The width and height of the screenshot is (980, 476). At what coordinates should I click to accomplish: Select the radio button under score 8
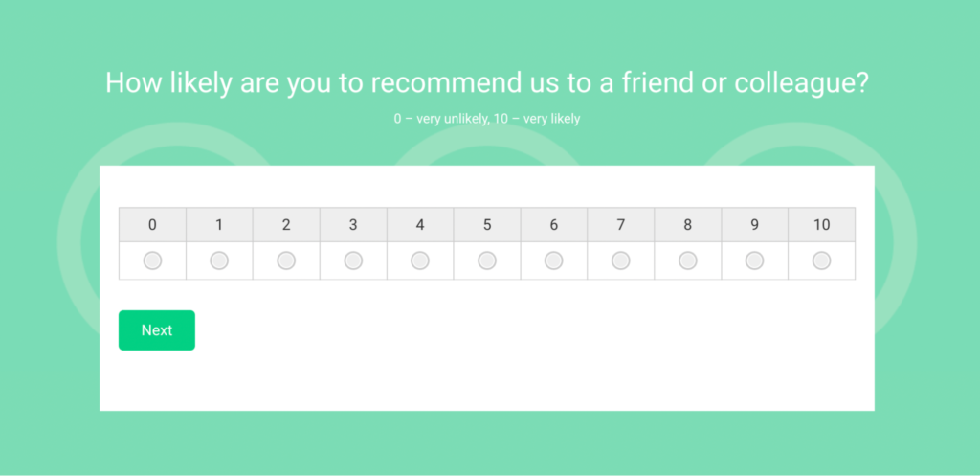688,261
